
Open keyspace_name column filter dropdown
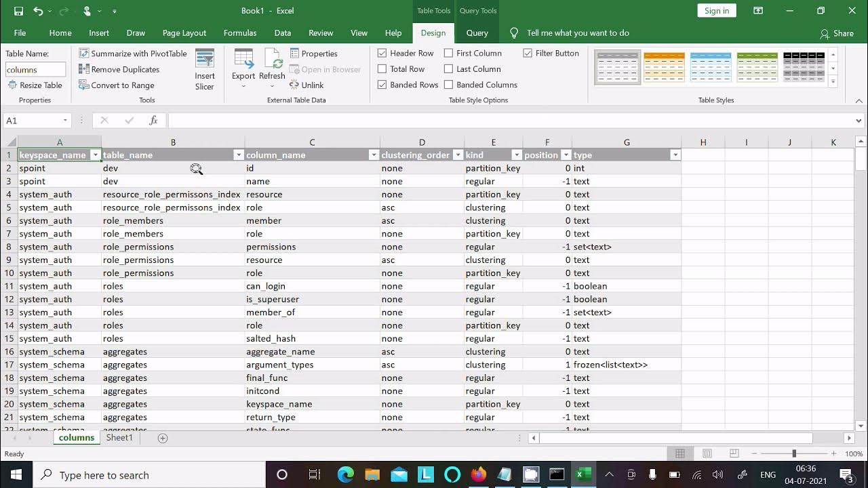(x=96, y=155)
